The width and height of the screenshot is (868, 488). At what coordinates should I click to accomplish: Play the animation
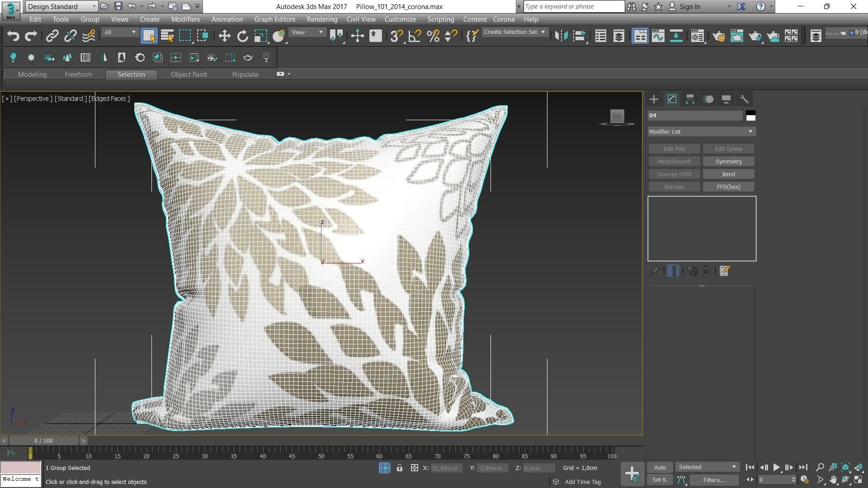pyautogui.click(x=776, y=468)
